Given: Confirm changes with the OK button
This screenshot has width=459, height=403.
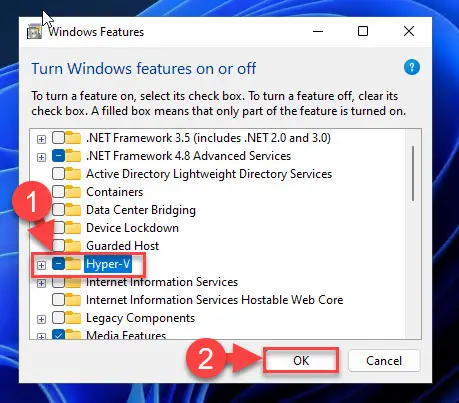Looking at the screenshot, I should tap(301, 360).
